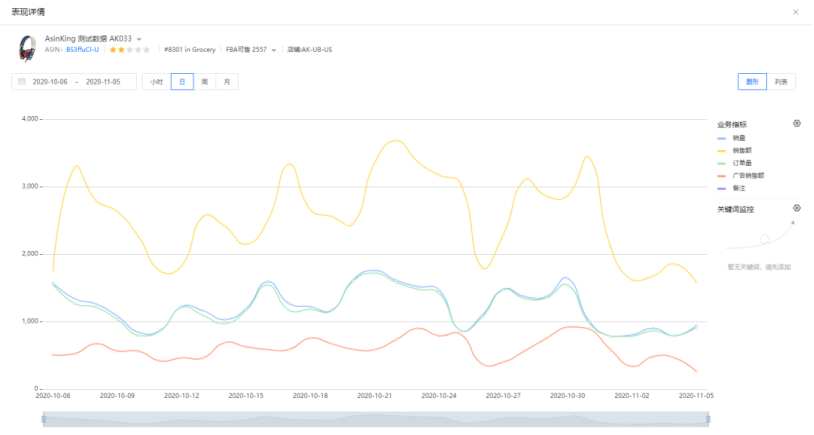Click the star rating icons
Viewport: 814px width, 435px height.
(x=130, y=50)
